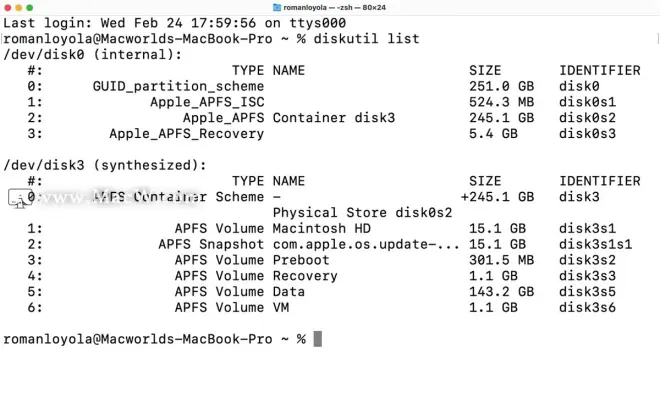Click the Apple_APFS_Recovery type entry
The height and width of the screenshot is (397, 660).
point(187,134)
